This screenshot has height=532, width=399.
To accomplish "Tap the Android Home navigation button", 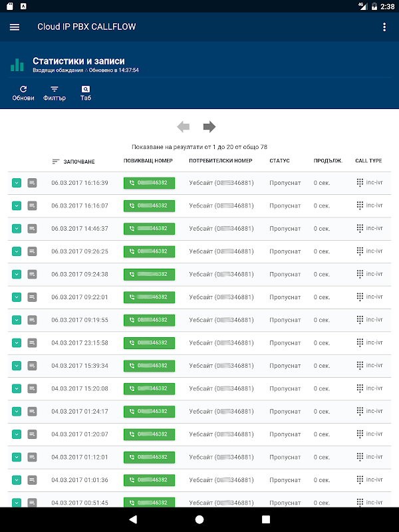I will click(199, 519).
